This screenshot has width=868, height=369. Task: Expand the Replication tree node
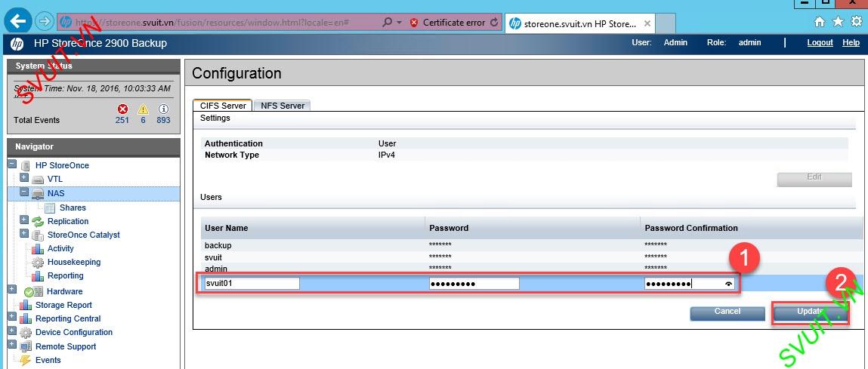24,220
